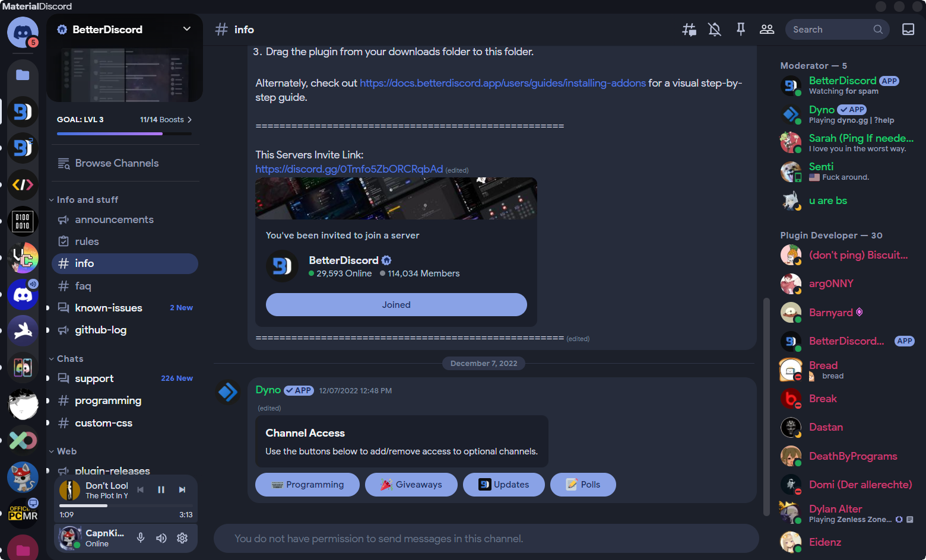Viewport: 926px width, 560px height.
Task: Toggle Polls channel access button
Action: (x=583, y=485)
